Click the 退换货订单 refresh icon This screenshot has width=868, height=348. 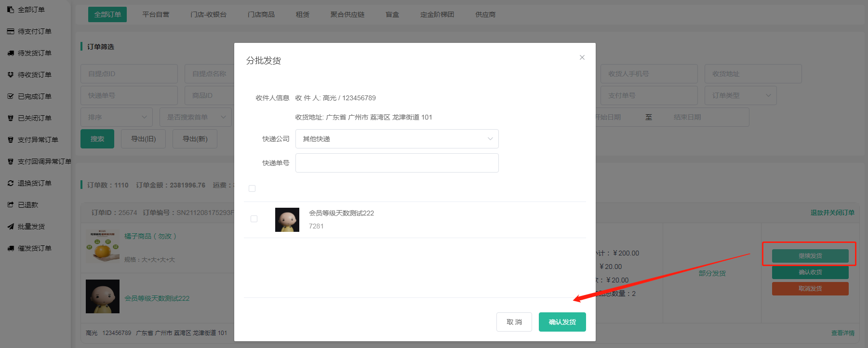tap(11, 183)
